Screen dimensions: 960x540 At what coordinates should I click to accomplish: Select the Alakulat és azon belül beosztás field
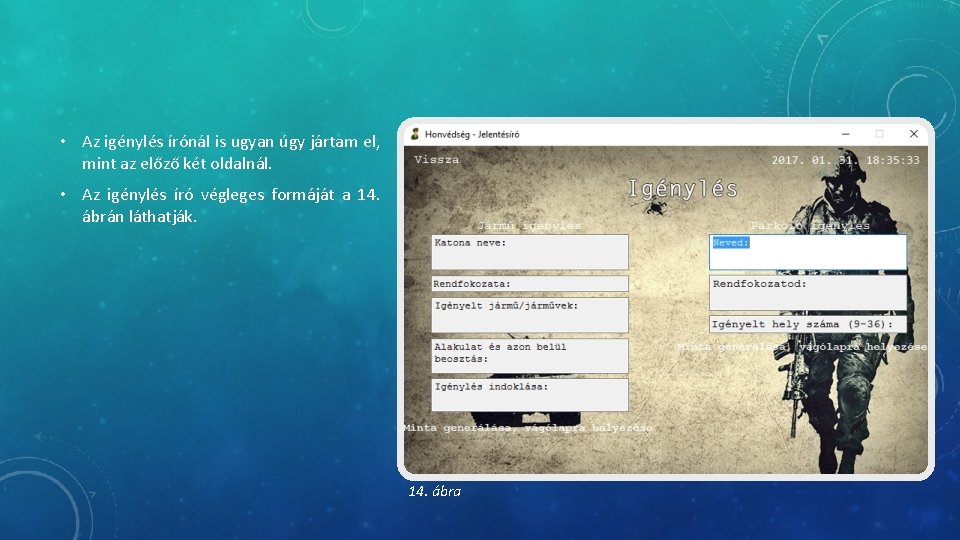pos(530,356)
